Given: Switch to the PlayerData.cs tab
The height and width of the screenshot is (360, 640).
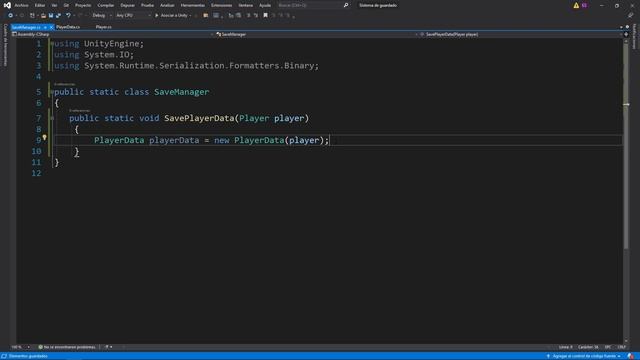Looking at the screenshot, I should 68,27.
